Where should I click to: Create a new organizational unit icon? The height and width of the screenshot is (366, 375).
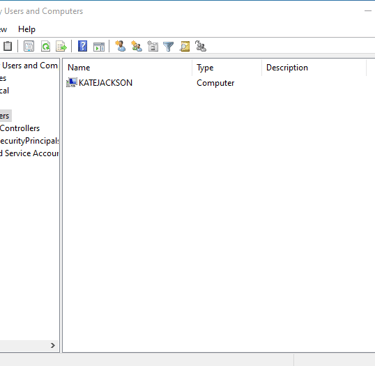pos(153,46)
